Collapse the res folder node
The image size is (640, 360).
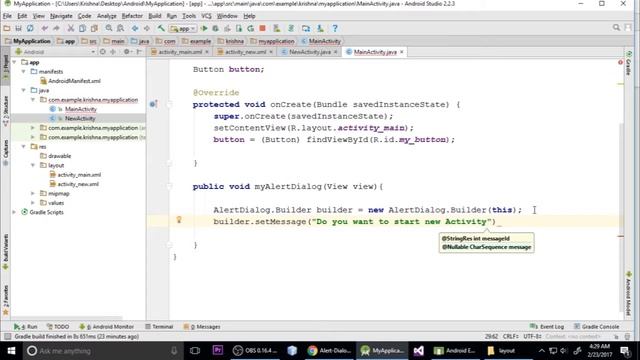(x=24, y=147)
